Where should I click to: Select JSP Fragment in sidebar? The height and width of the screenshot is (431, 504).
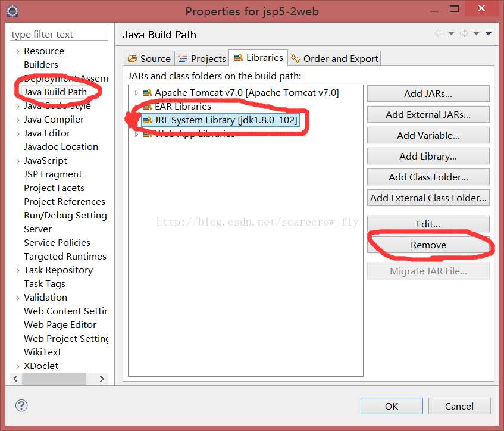point(53,174)
